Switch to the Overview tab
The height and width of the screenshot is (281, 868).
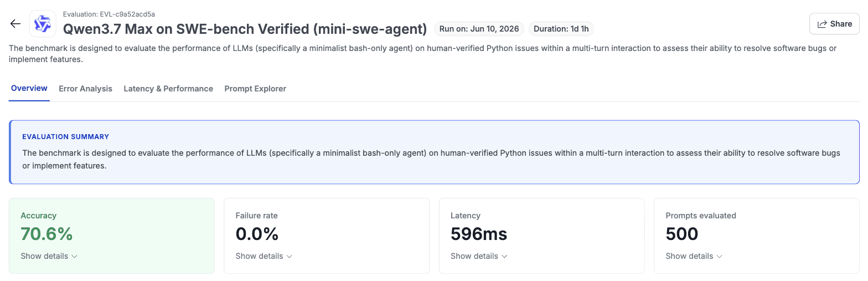pos(29,89)
